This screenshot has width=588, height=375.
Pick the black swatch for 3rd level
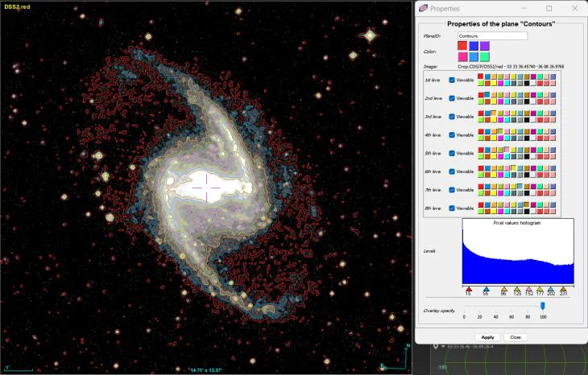tap(527, 120)
